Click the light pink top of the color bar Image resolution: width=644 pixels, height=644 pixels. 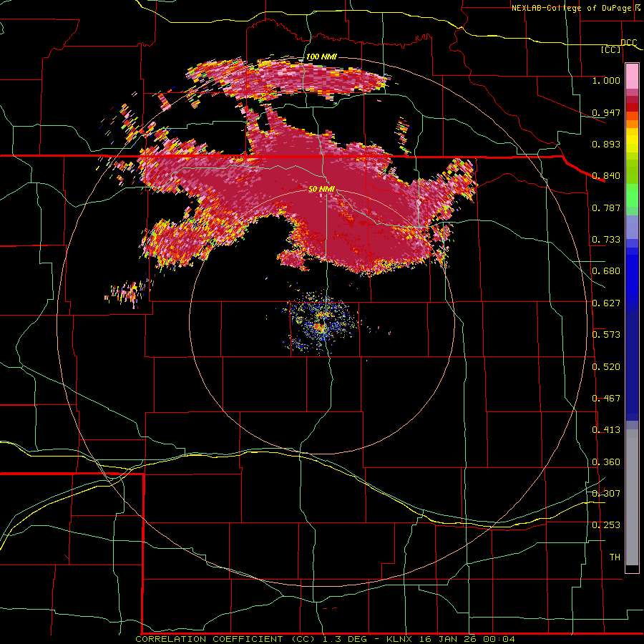click(632, 77)
